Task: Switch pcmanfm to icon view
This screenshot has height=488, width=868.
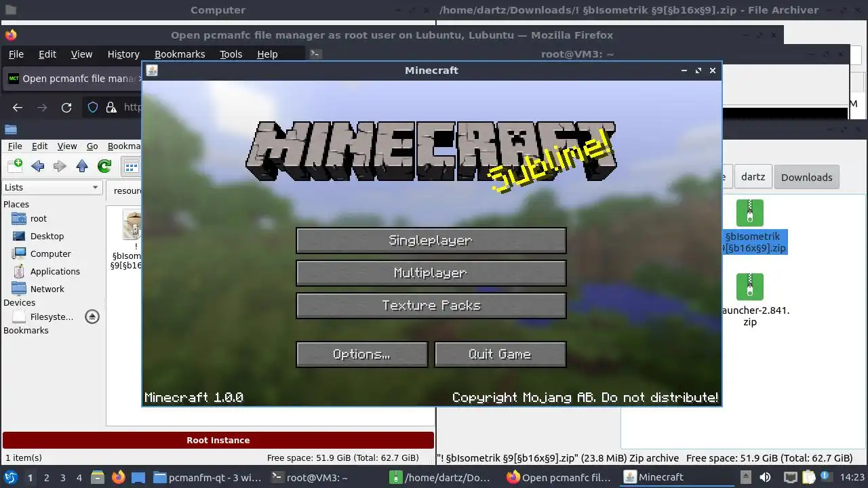Action: coord(131,166)
